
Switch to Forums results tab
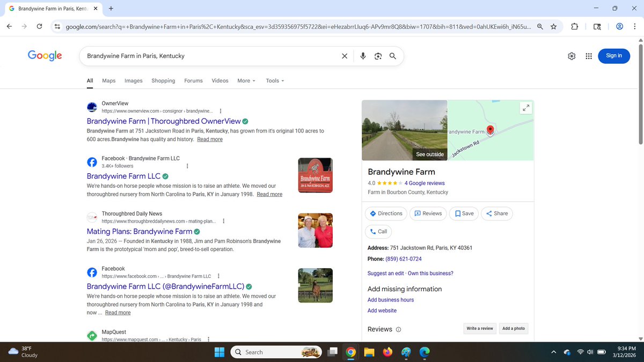193,80
